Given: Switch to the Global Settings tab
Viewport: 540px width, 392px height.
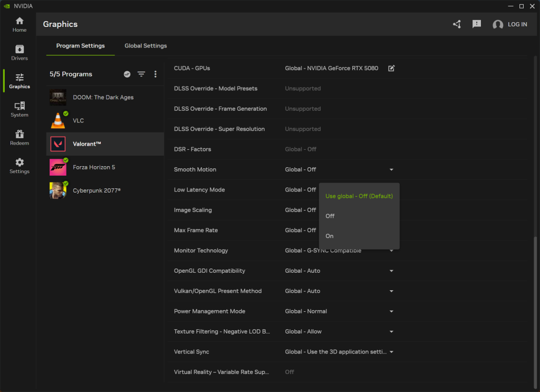Looking at the screenshot, I should point(146,46).
